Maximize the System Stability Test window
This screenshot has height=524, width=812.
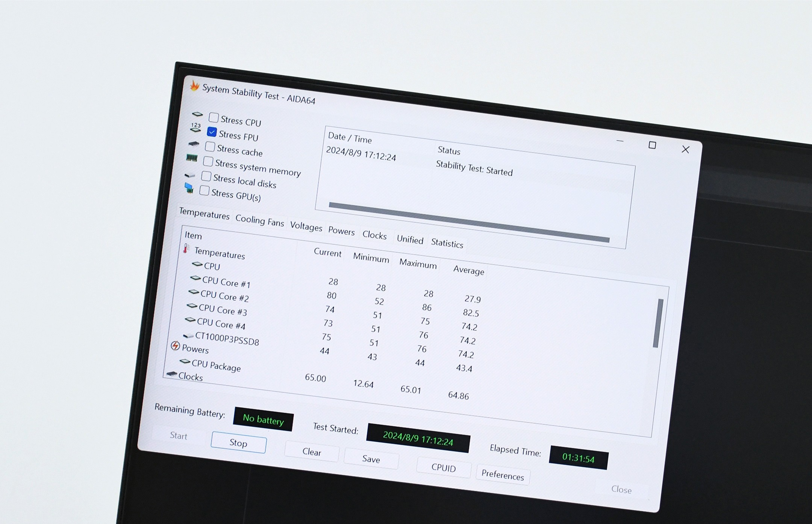[x=652, y=145]
